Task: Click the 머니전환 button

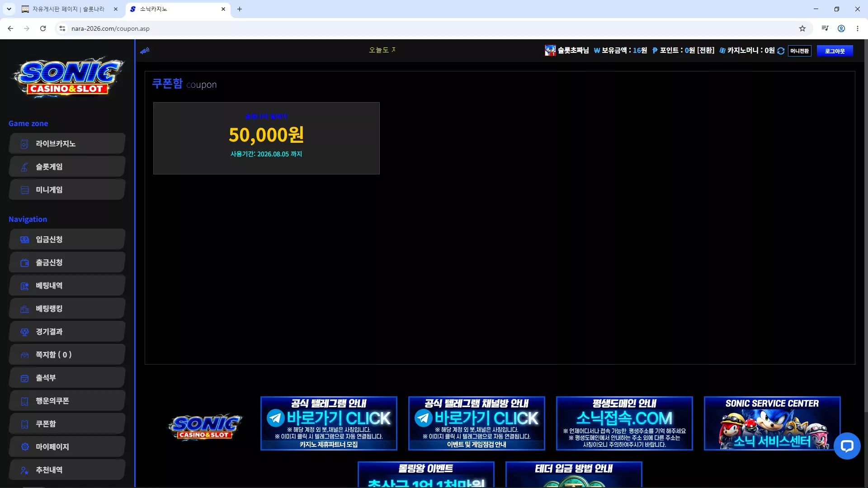Action: pos(799,51)
